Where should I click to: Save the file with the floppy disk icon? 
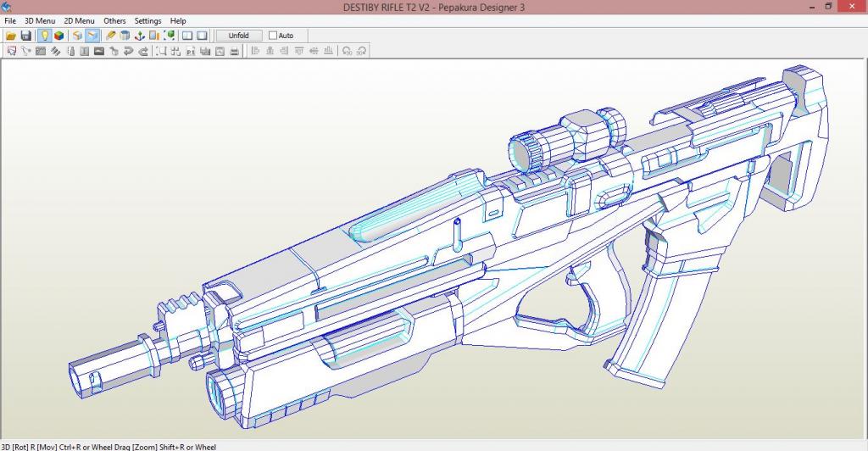25,36
